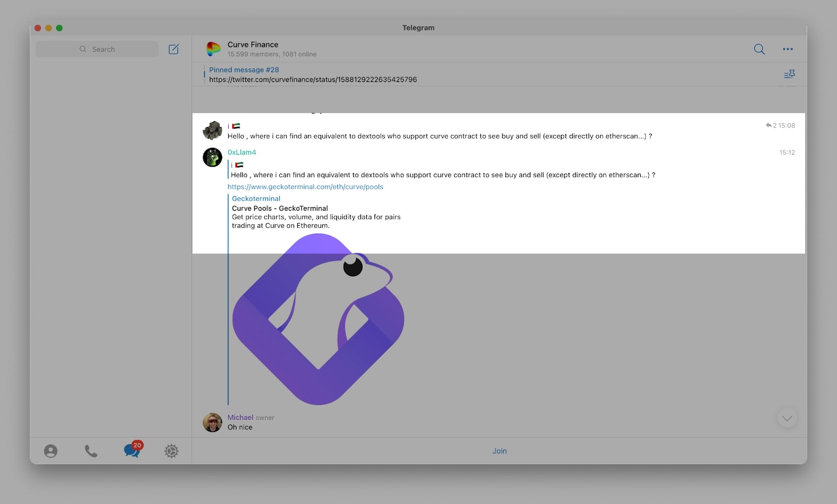Click the 'Oh nice' message text
The height and width of the screenshot is (504, 837).
240,427
